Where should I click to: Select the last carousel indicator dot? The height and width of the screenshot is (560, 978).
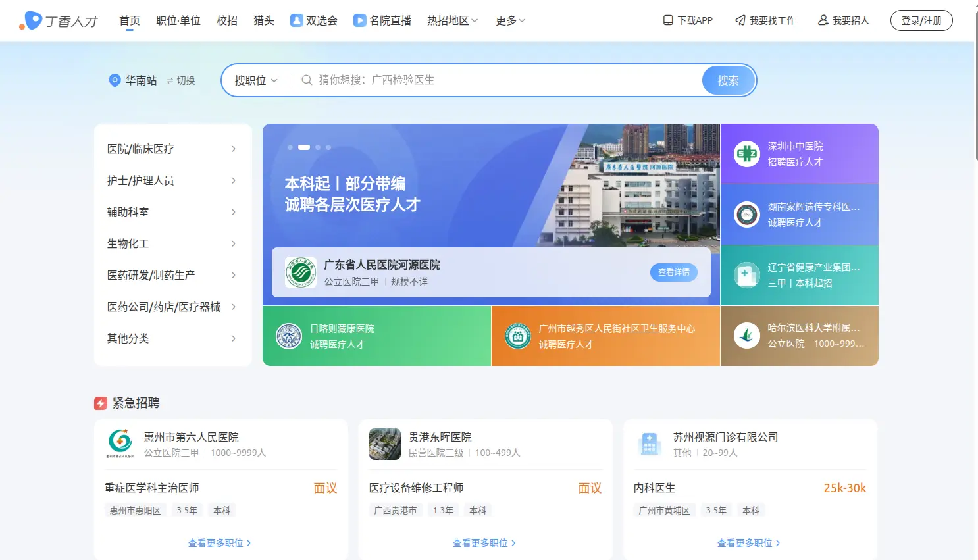tap(328, 147)
